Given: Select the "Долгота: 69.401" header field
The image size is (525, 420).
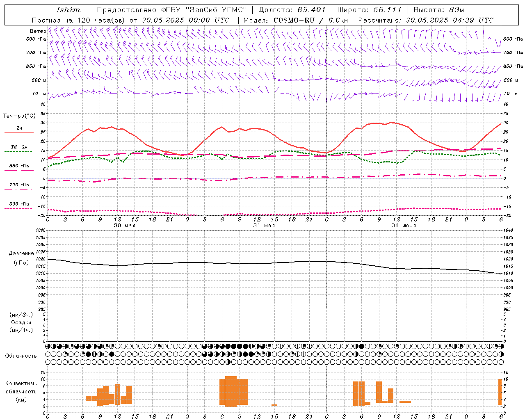Looking at the screenshot, I should point(292,10).
